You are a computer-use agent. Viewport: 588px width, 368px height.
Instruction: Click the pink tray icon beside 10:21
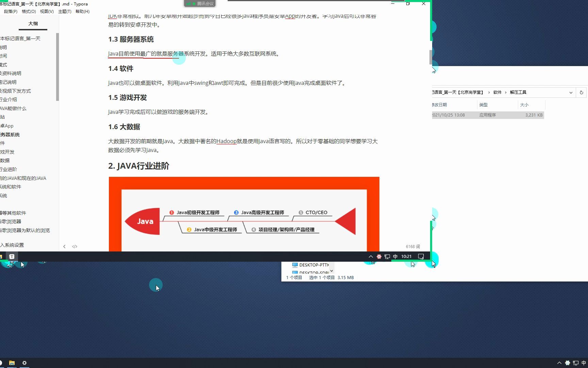[x=379, y=257]
